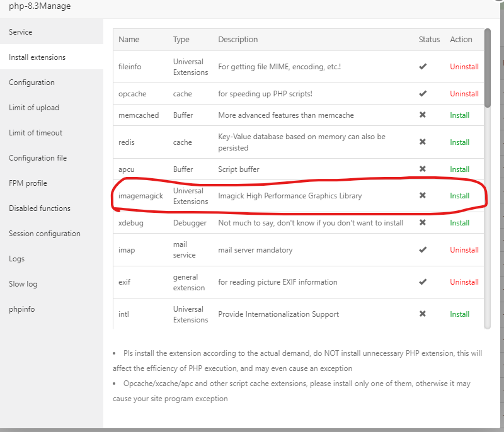Viewport: 504px width, 432px height.
Task: Click redis not-installed cross icon
Action: pyautogui.click(x=423, y=142)
